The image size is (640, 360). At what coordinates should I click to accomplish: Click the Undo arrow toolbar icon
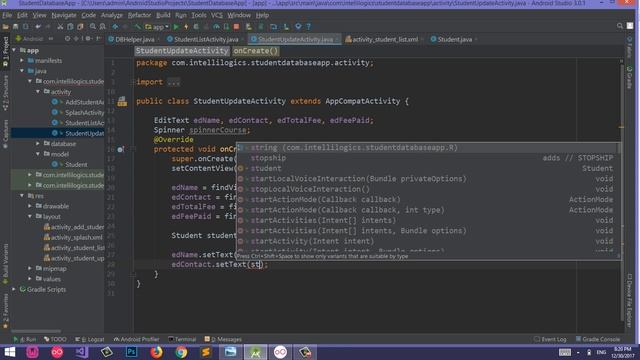click(x=38, y=27)
